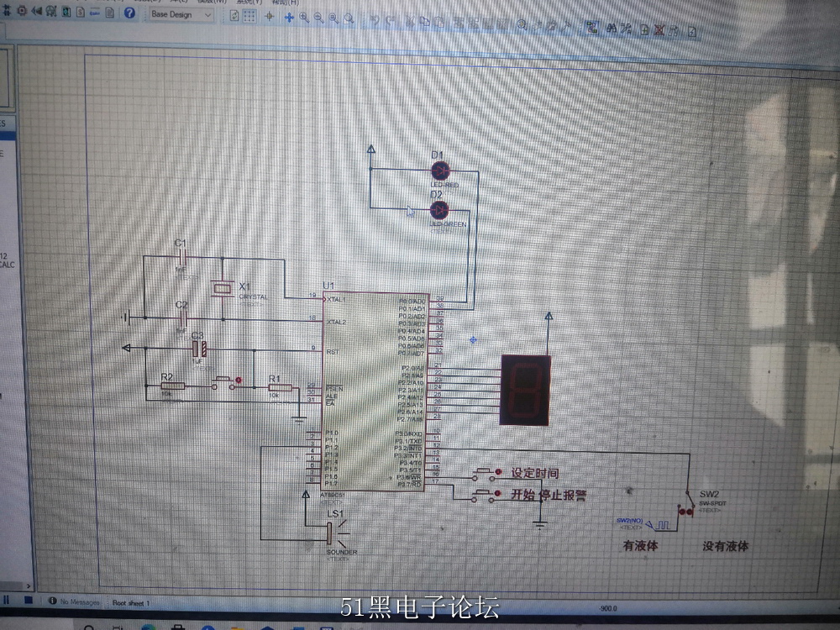Select the X1 CRYSTAL component
840x630 pixels.
[223, 289]
